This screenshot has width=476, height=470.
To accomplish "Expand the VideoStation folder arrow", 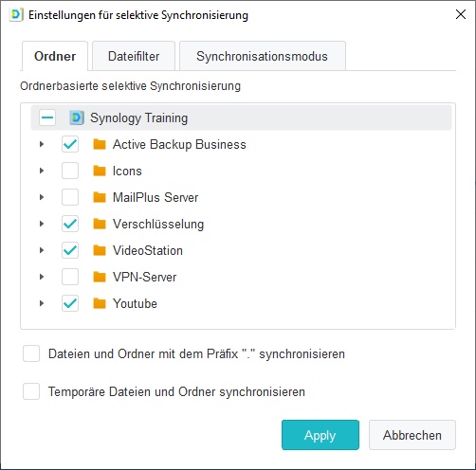I will point(42,250).
